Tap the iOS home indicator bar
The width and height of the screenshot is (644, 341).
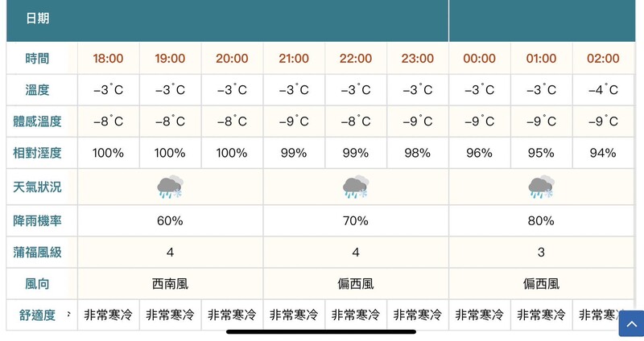[321, 331]
